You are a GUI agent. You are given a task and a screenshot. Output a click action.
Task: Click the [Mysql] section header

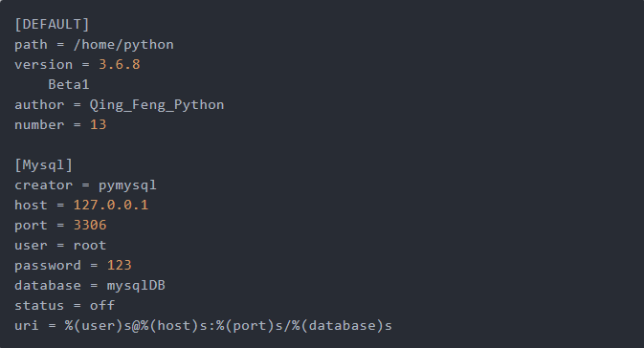pyautogui.click(x=43, y=165)
